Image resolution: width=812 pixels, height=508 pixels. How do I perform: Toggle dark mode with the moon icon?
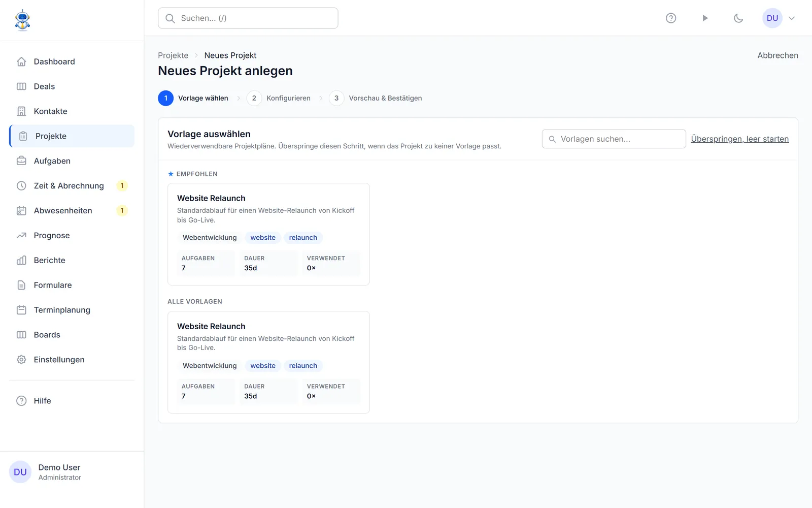click(738, 18)
